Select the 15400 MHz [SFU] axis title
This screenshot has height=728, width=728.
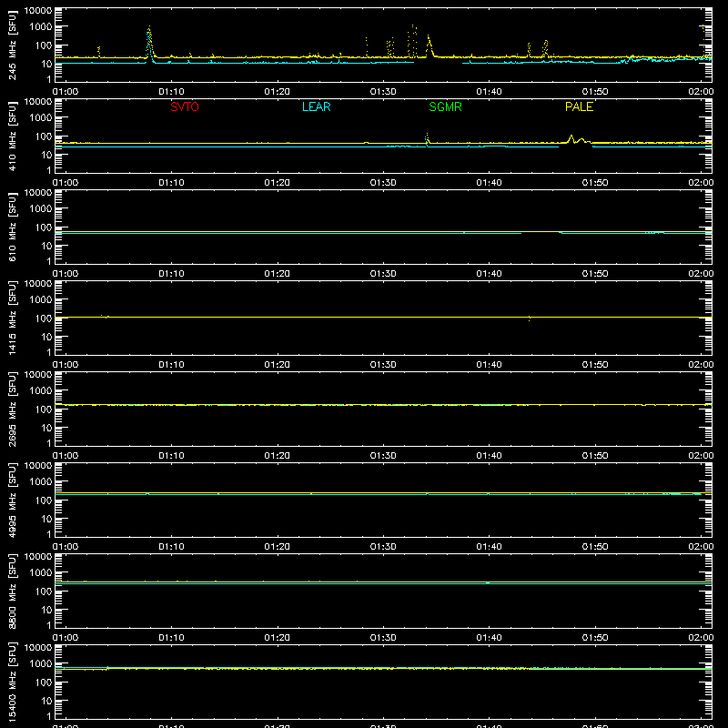[13, 682]
